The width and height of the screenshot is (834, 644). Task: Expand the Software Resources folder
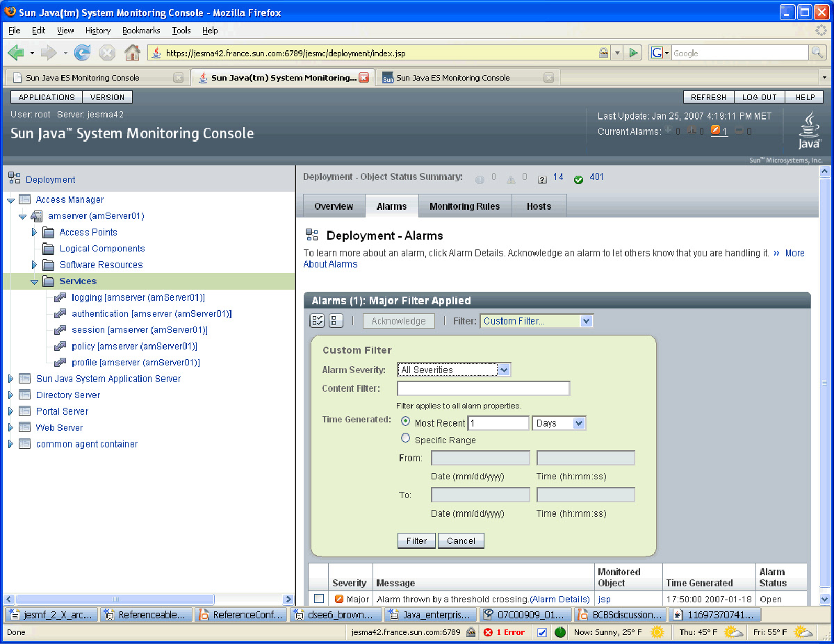coord(34,265)
